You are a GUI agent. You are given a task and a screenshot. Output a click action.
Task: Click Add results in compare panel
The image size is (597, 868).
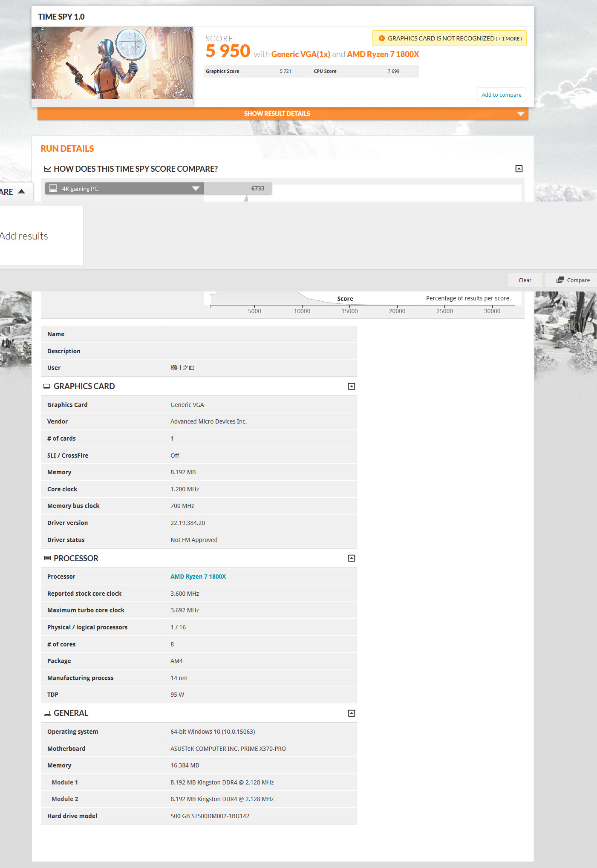point(24,236)
